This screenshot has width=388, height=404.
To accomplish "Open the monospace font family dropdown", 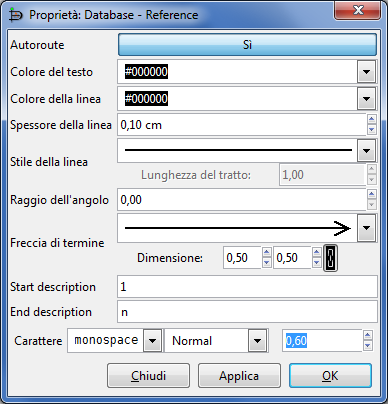I will pyautogui.click(x=152, y=341).
